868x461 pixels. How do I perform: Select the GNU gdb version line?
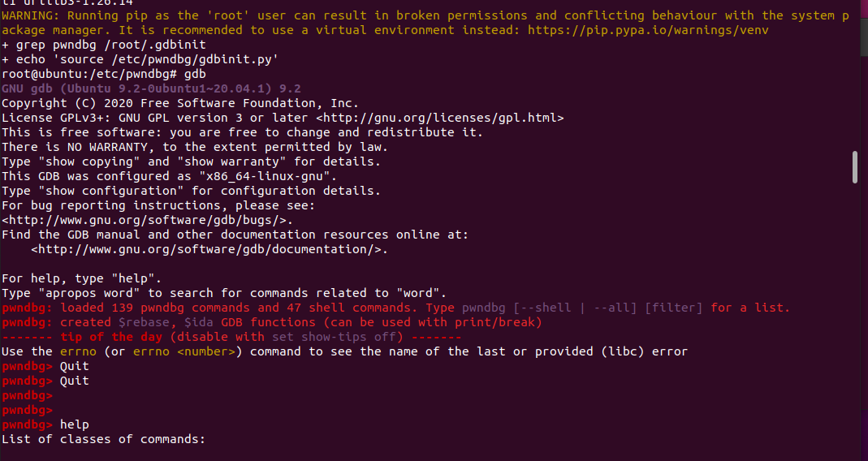(151, 88)
